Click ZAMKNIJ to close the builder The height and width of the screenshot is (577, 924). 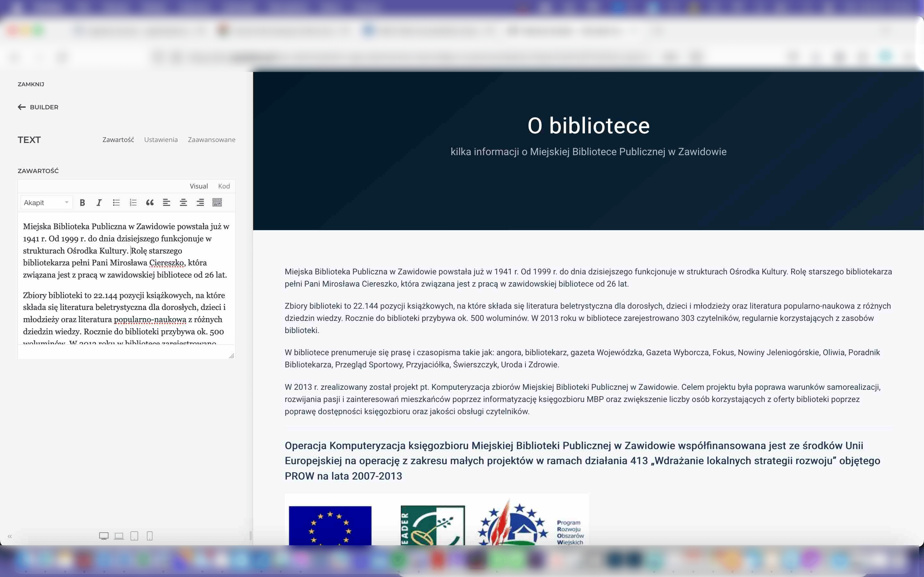coord(31,84)
